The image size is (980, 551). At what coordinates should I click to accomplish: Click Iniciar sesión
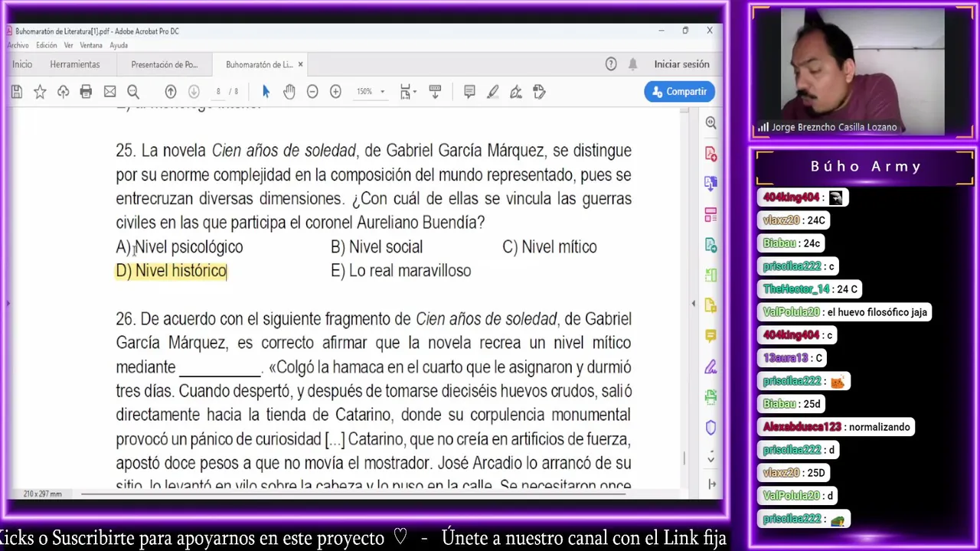(x=681, y=64)
